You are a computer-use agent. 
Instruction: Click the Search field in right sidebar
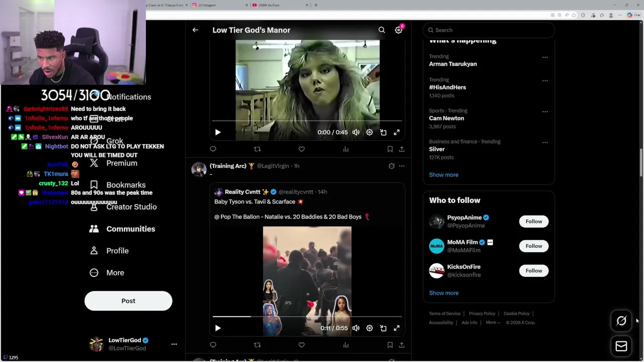point(489,30)
